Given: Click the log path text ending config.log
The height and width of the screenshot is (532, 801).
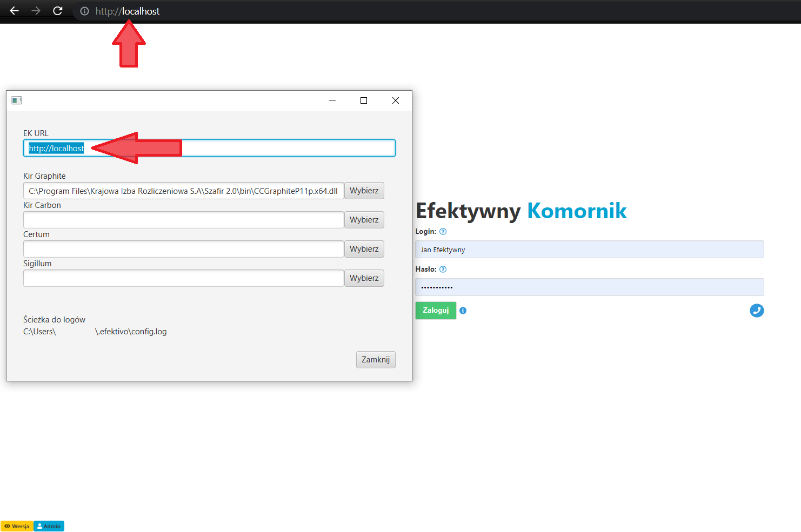Looking at the screenshot, I should pos(95,332).
